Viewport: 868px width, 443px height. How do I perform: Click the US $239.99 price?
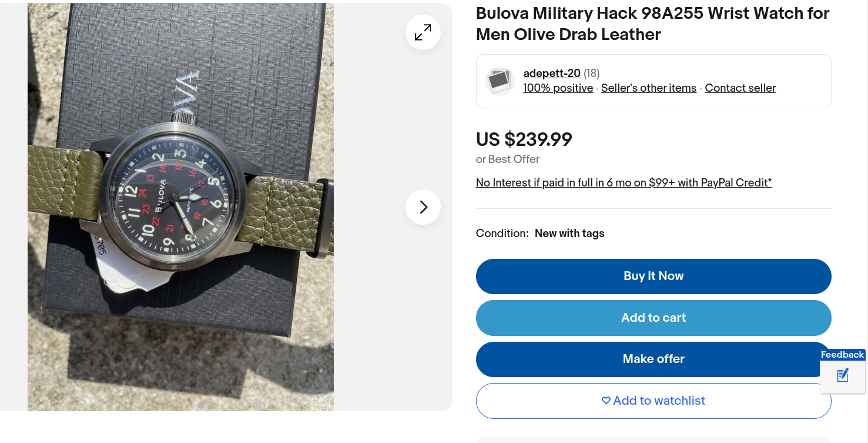tap(524, 139)
